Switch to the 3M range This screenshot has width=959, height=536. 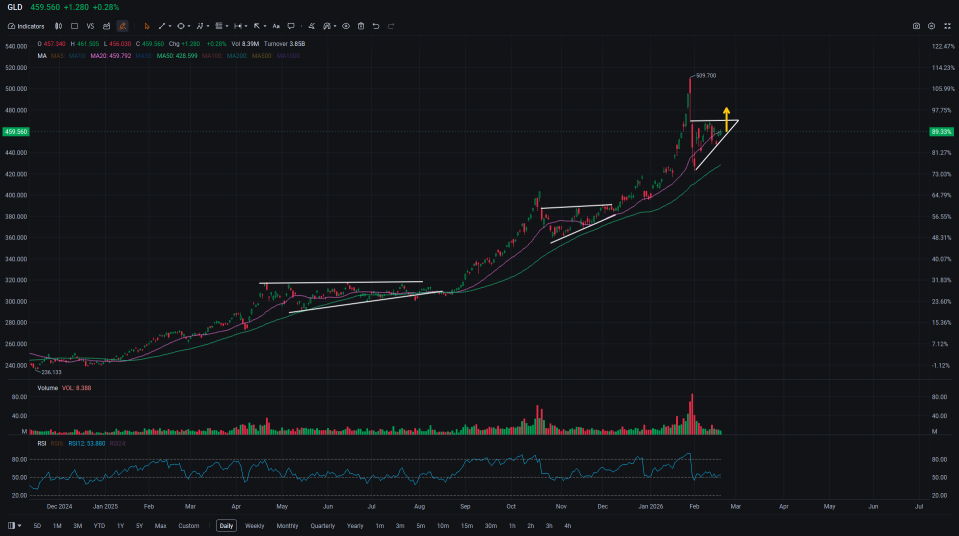coord(78,526)
